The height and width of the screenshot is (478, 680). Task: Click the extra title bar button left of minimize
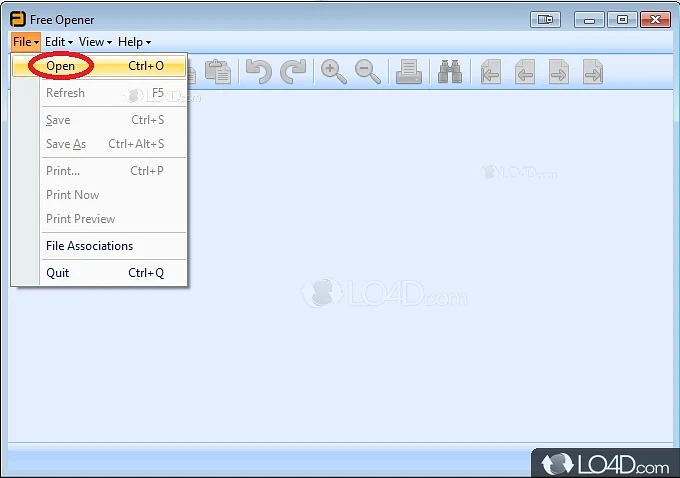[545, 19]
